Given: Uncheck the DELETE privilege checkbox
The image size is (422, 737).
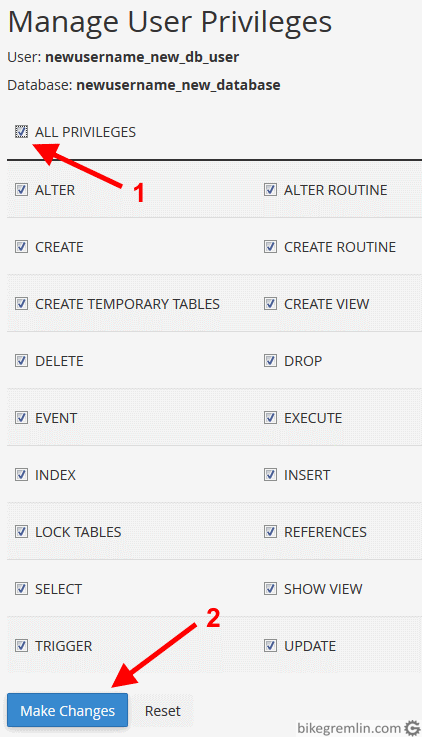Looking at the screenshot, I should pos(21,361).
